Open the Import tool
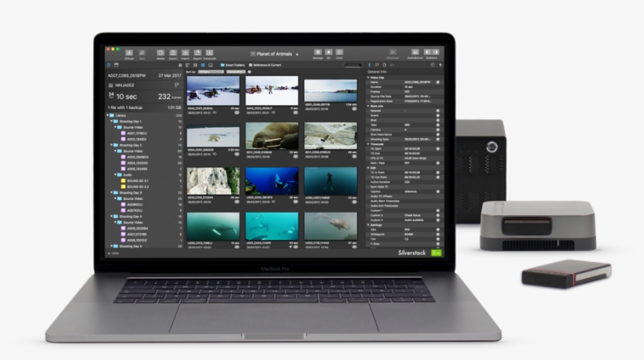Viewport: 644px width, 360px height. point(185,53)
